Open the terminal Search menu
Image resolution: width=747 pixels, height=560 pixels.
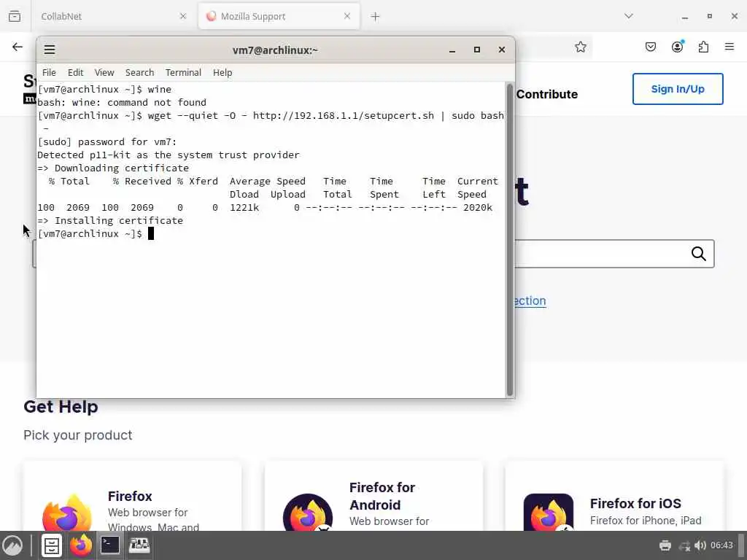click(139, 72)
